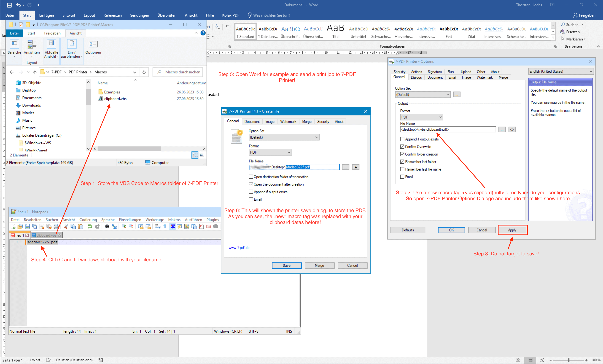Image resolution: width=603 pixels, height=364 pixels.
Task: Open the Format dropdown in Options dialog
Action: (421, 117)
